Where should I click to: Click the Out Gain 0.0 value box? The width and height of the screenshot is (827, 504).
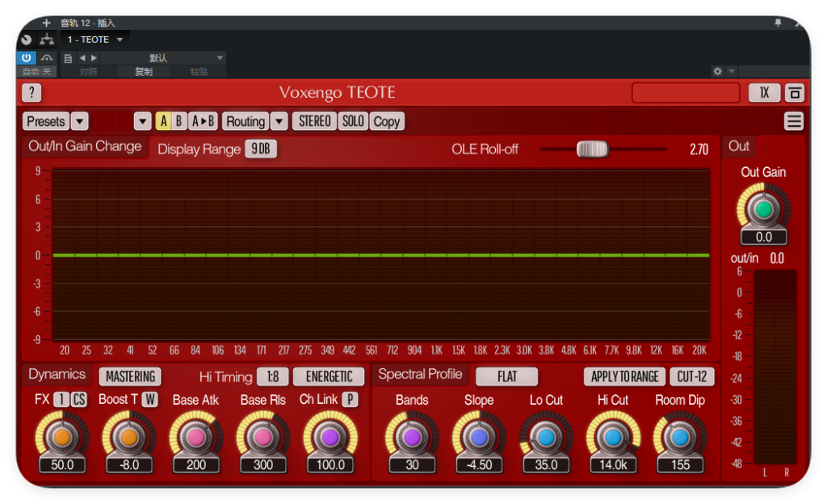(x=764, y=237)
